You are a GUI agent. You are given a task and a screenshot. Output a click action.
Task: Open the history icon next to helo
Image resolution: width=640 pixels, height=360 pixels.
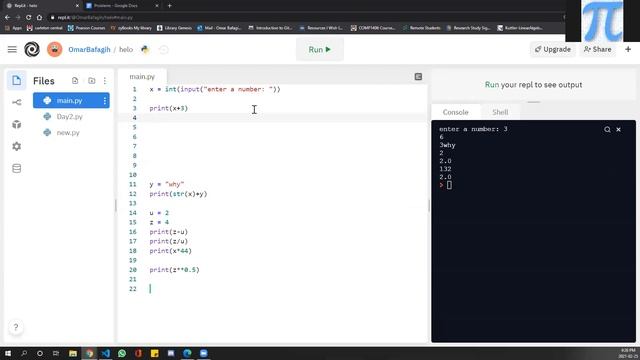click(x=163, y=49)
